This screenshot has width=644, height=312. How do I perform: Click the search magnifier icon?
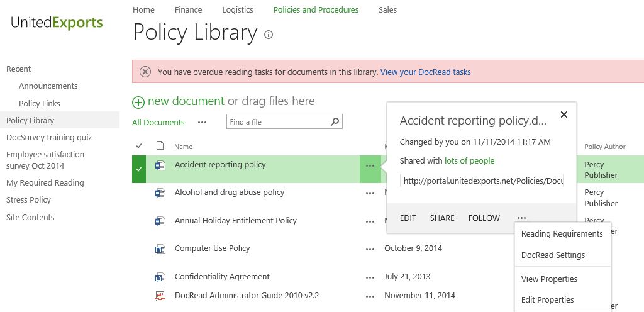(335, 121)
